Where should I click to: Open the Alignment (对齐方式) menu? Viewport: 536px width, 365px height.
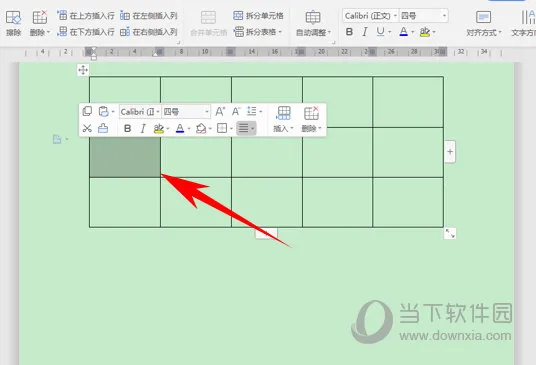(x=484, y=23)
